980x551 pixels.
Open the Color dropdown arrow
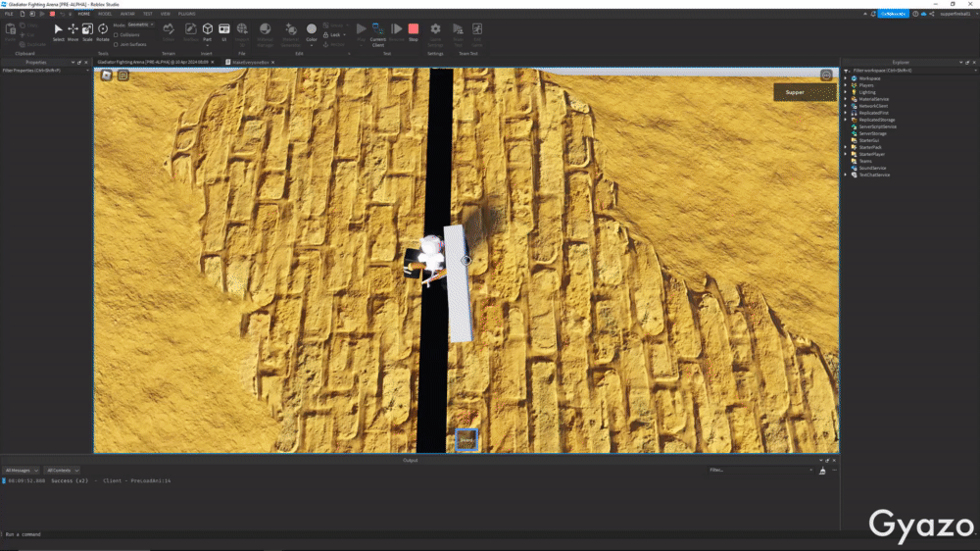point(312,46)
